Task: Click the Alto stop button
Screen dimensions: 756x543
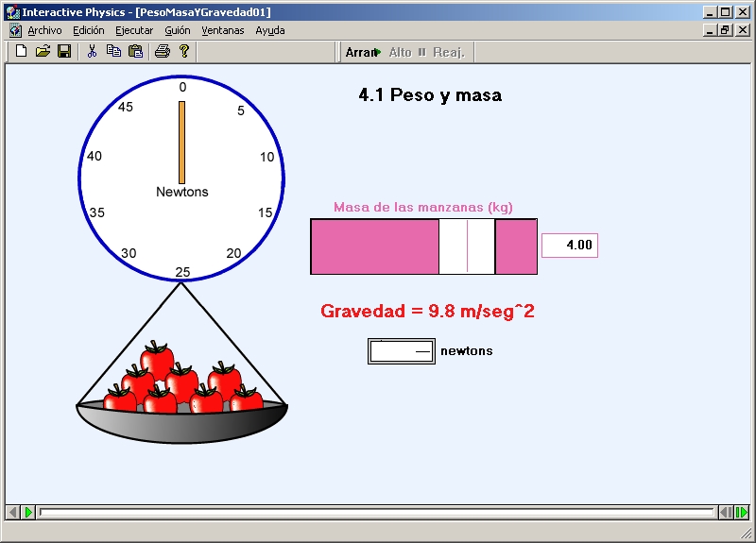Action: [406, 52]
